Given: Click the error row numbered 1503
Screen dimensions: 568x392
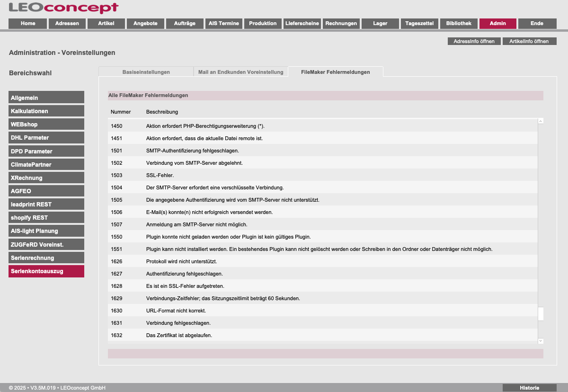Looking at the screenshot, I should pyautogui.click(x=322, y=175).
